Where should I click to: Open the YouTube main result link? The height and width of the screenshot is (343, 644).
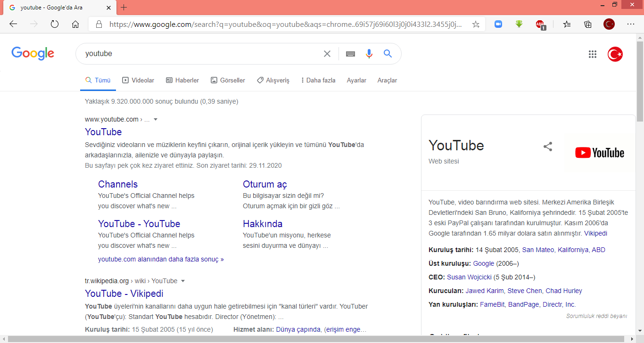103,132
